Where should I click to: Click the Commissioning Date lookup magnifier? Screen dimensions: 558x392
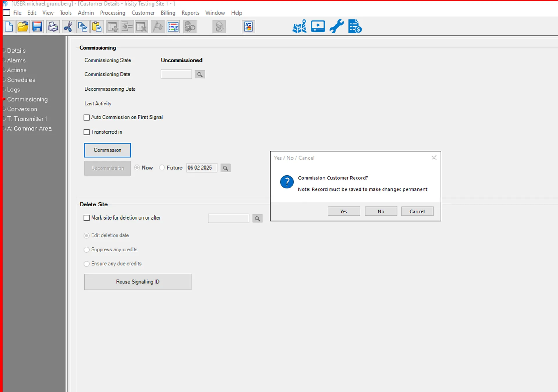pyautogui.click(x=200, y=74)
